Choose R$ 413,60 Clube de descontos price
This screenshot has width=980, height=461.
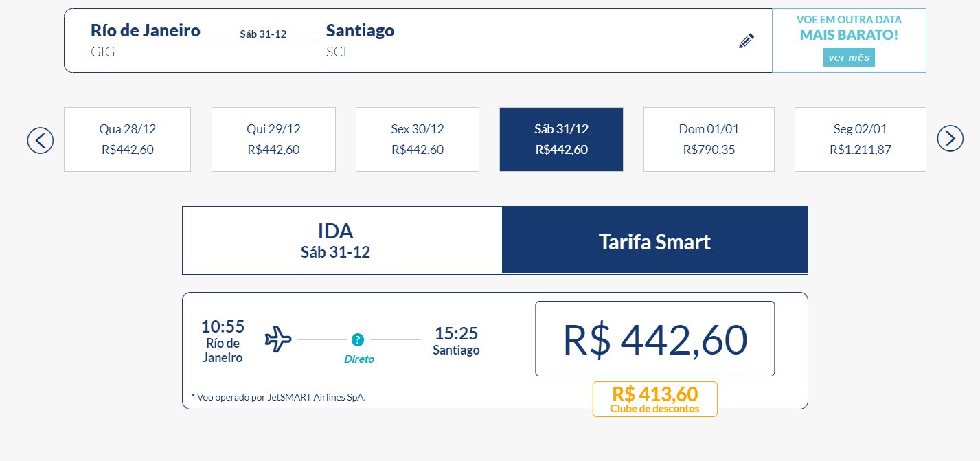pyautogui.click(x=655, y=399)
